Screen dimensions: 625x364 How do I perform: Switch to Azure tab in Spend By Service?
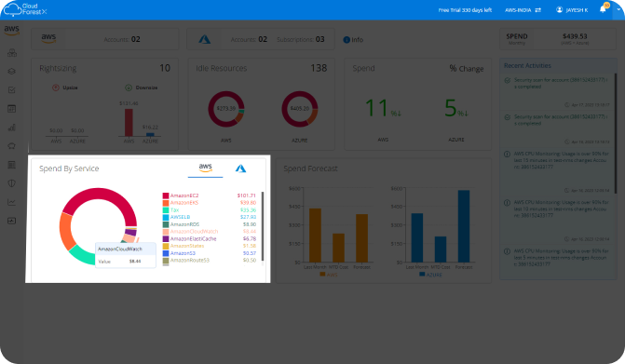(240, 169)
